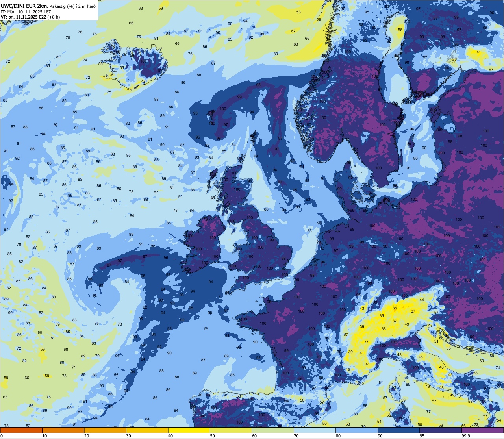Click the "40" value over central Italy
Screen dimensions: 504x439
click(x=441, y=367)
